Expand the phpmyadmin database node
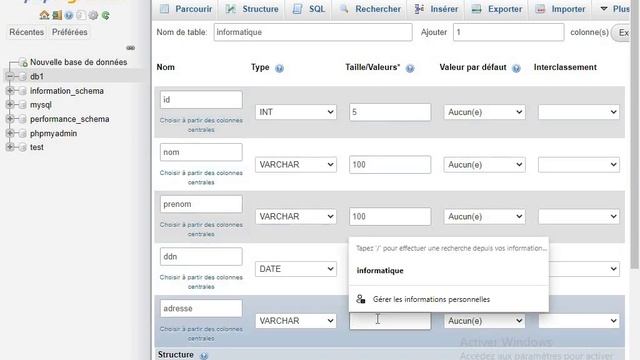The width and height of the screenshot is (640, 360). point(10,133)
